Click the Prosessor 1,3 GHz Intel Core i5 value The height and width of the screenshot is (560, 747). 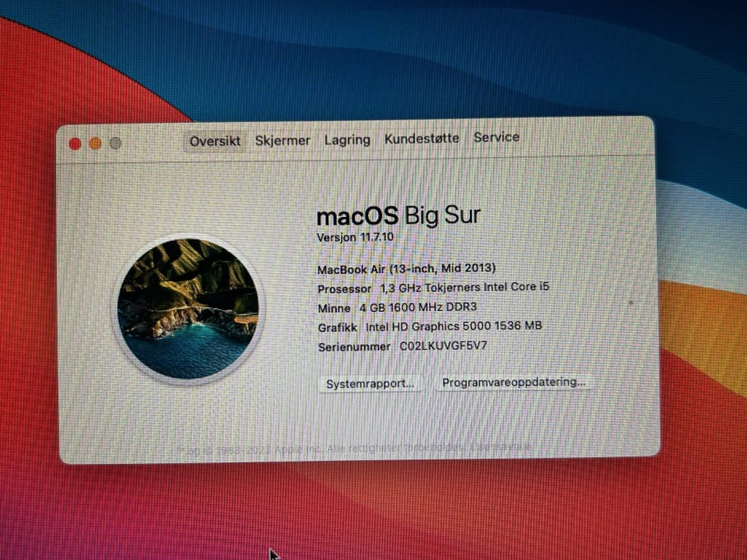point(465,288)
